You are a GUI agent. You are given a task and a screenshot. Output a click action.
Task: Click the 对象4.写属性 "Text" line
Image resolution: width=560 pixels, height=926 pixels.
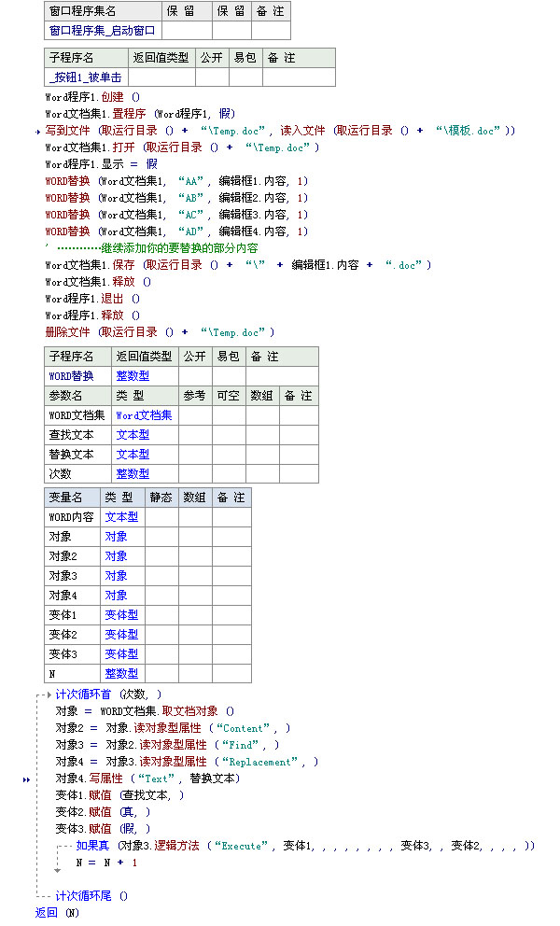point(147,779)
